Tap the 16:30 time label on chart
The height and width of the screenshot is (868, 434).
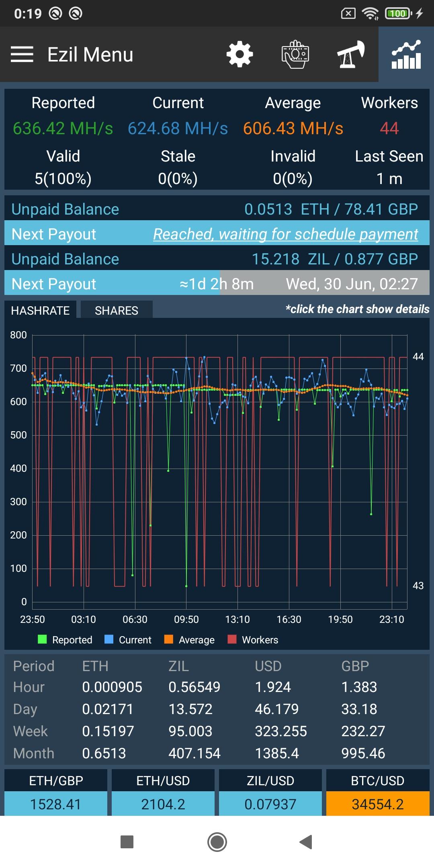pos(289,619)
